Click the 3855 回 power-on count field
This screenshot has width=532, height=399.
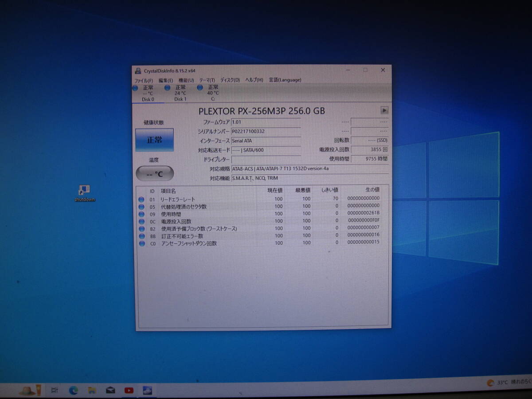pos(370,150)
